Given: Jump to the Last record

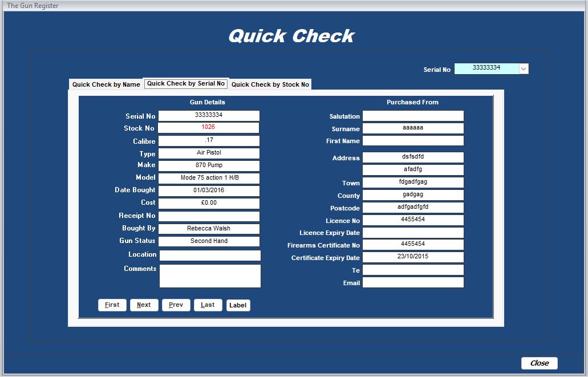Looking at the screenshot, I should [x=208, y=305].
